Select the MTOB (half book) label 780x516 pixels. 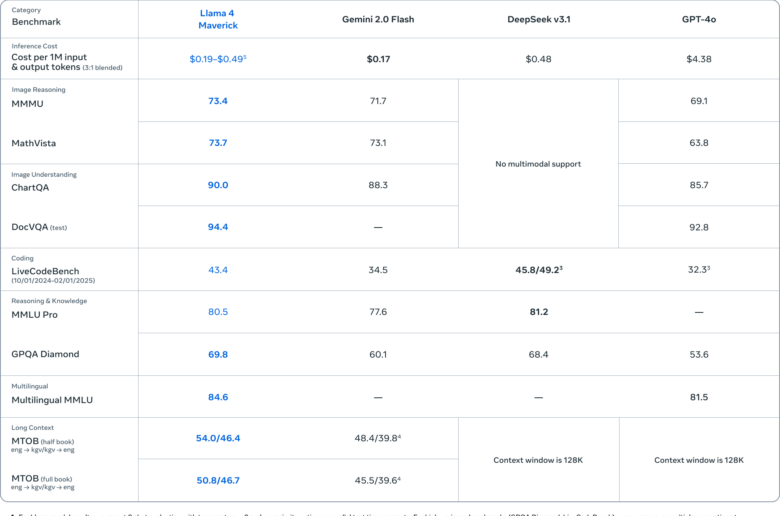pos(43,441)
